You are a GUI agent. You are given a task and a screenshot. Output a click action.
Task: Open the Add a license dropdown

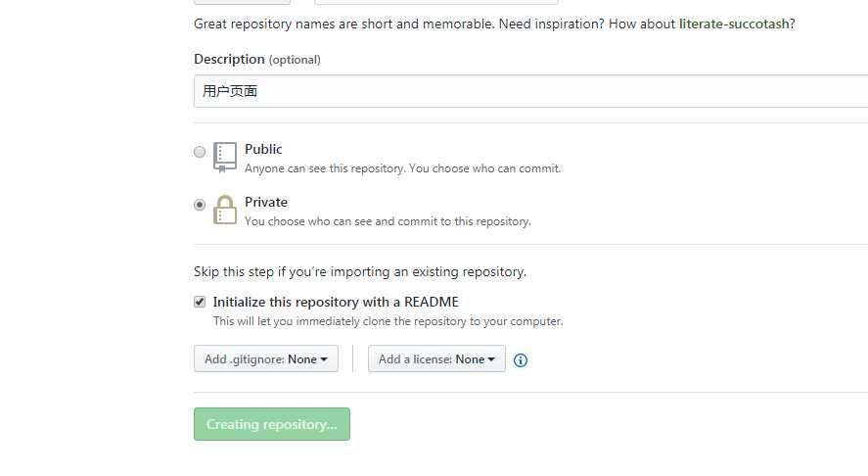click(x=436, y=359)
